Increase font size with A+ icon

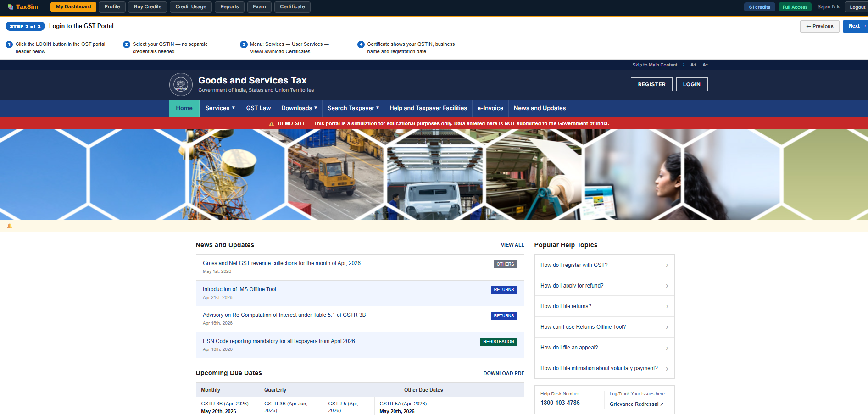(693, 65)
